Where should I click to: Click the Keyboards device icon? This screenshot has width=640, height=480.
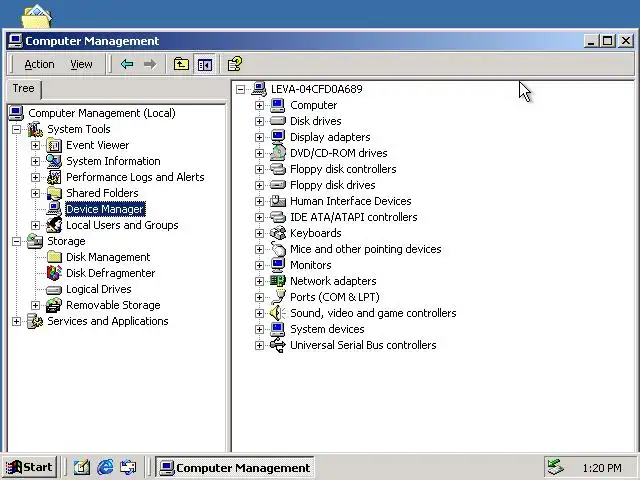tap(278, 233)
